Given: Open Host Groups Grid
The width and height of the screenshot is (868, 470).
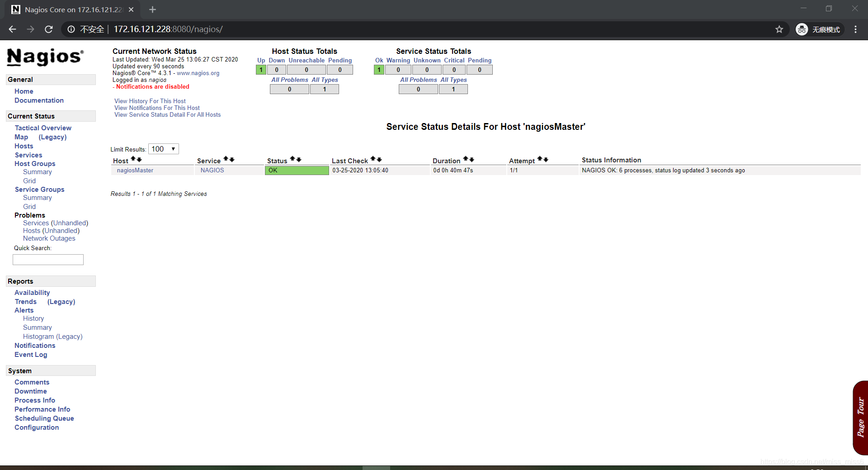Looking at the screenshot, I should point(29,181).
